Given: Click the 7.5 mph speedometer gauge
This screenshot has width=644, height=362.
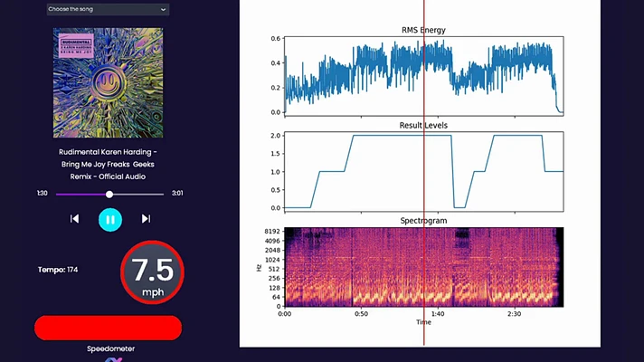Looking at the screenshot, I should [x=152, y=272].
